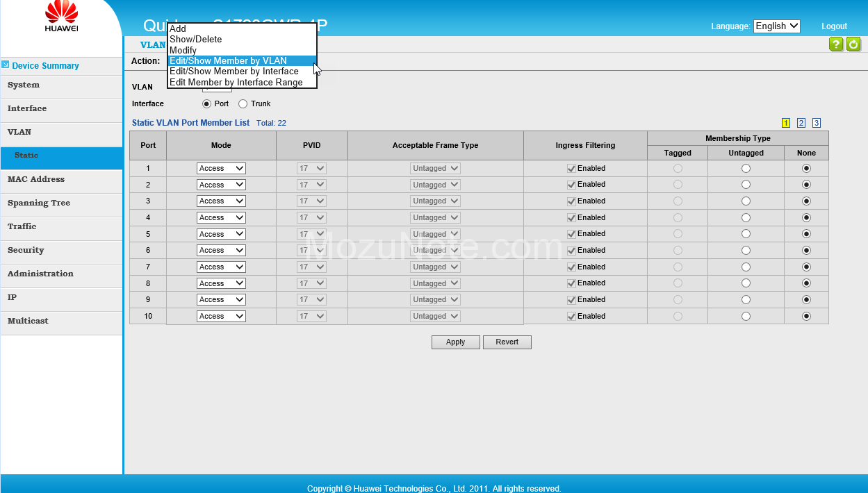Choose Modify in the Action list
Screen dimensions: 868x493
tap(242, 50)
